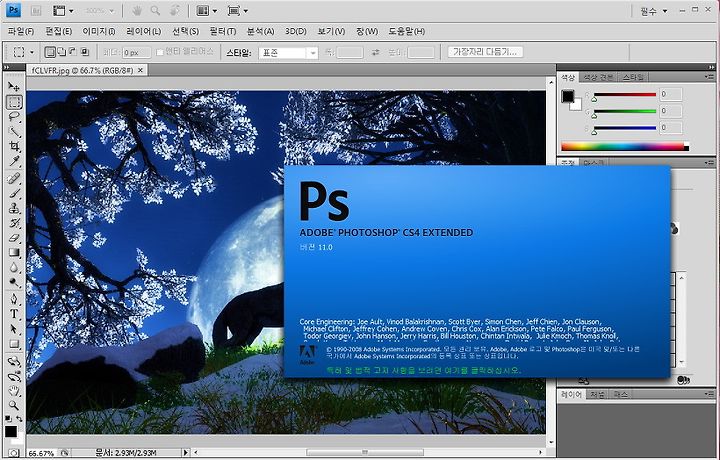
Task: Select the Healing Brush tool
Action: tap(14, 178)
